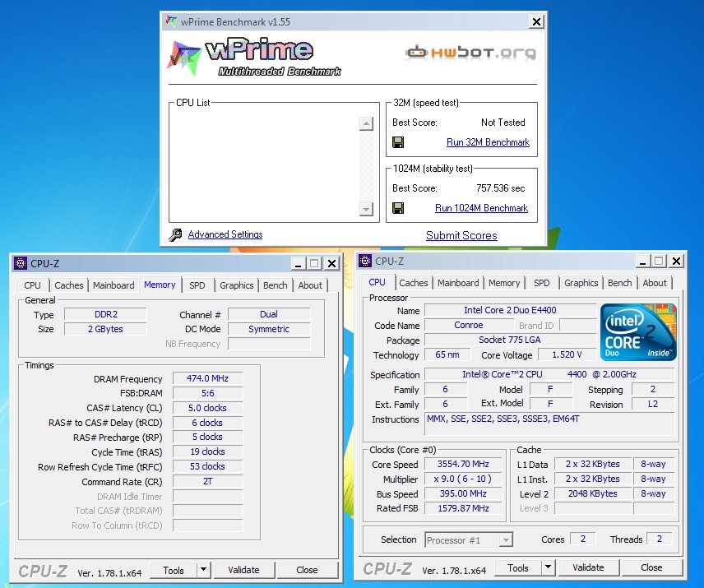Click the Submit Scores link
The image size is (704, 588).
point(461,235)
